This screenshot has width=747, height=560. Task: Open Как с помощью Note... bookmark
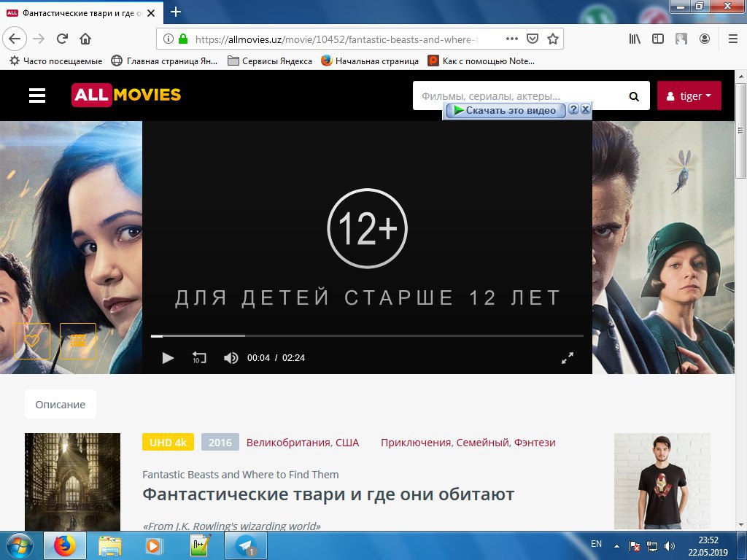(x=481, y=61)
